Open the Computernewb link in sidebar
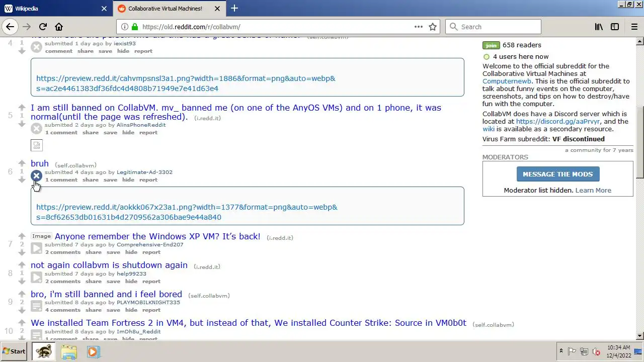This screenshot has width=644, height=362. point(507,81)
